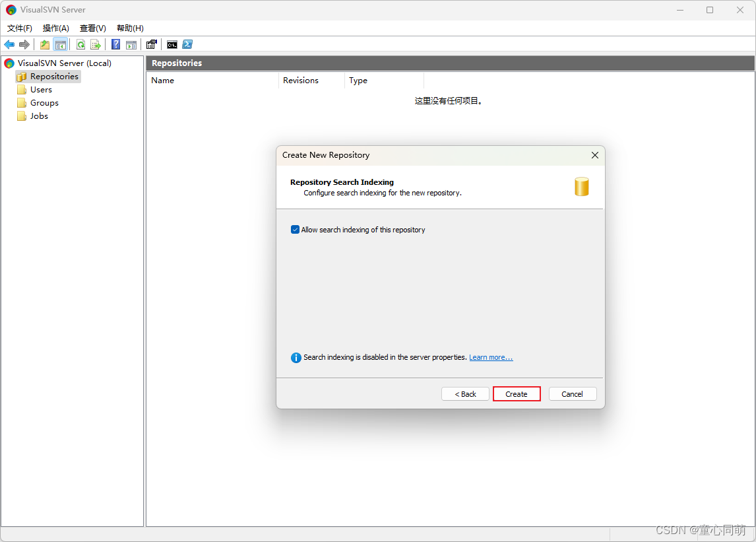Sort by the Revisions column header
The image size is (756, 542).
(311, 80)
